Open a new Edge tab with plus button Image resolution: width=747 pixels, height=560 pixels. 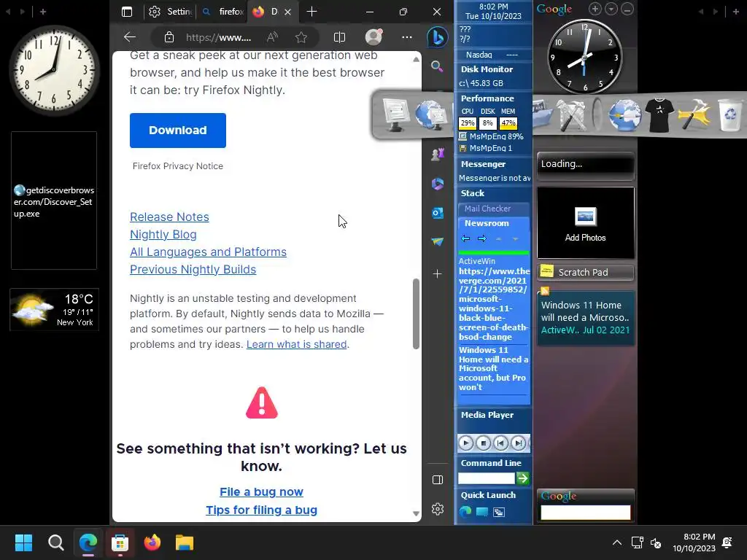[x=311, y=12]
